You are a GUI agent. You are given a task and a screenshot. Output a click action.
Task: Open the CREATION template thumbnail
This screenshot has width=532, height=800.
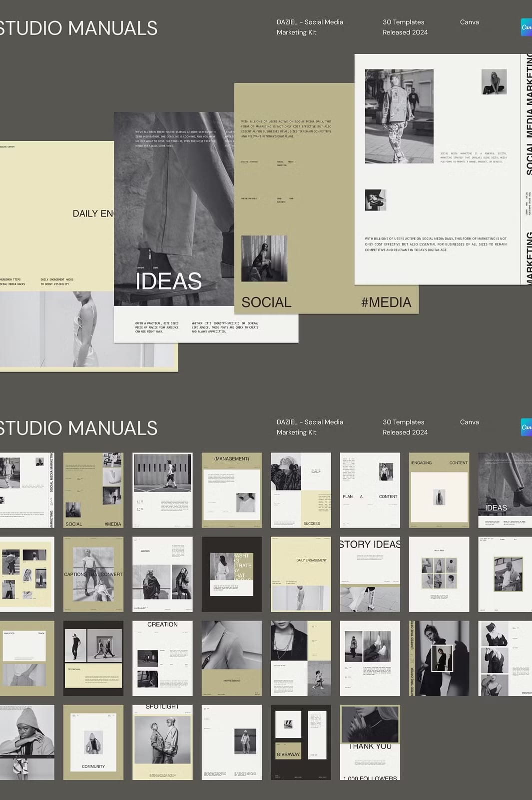point(162,658)
